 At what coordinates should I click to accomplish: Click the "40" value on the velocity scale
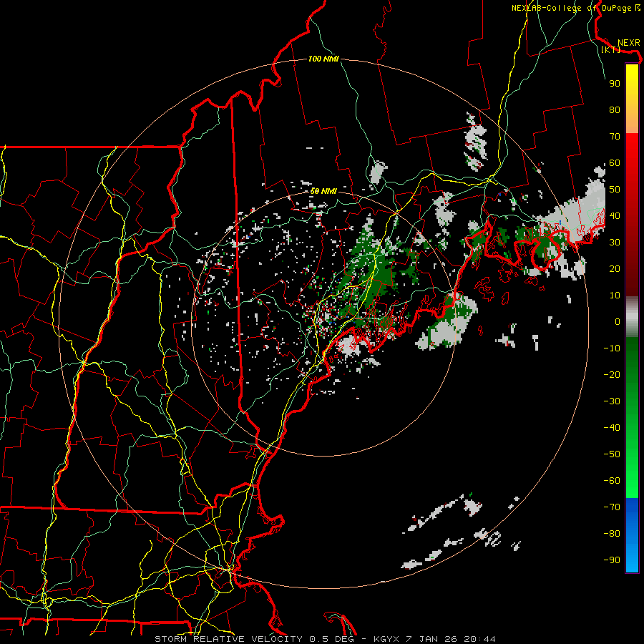pos(615,216)
